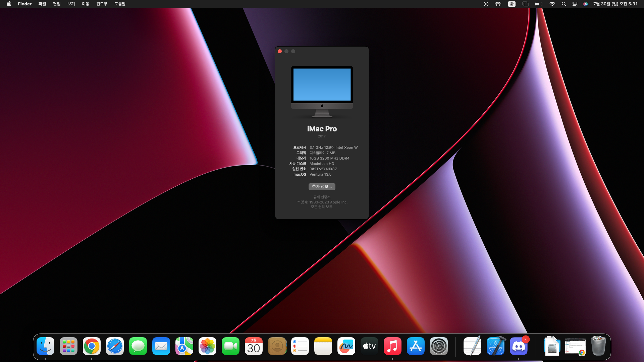The height and width of the screenshot is (362, 644).
Task: Open Control Center
Action: click(575, 4)
